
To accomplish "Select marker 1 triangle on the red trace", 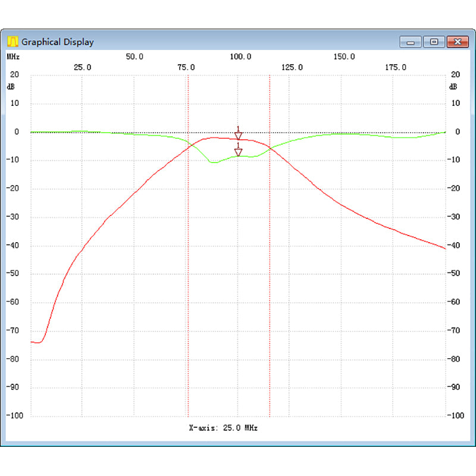I will [x=239, y=136].
